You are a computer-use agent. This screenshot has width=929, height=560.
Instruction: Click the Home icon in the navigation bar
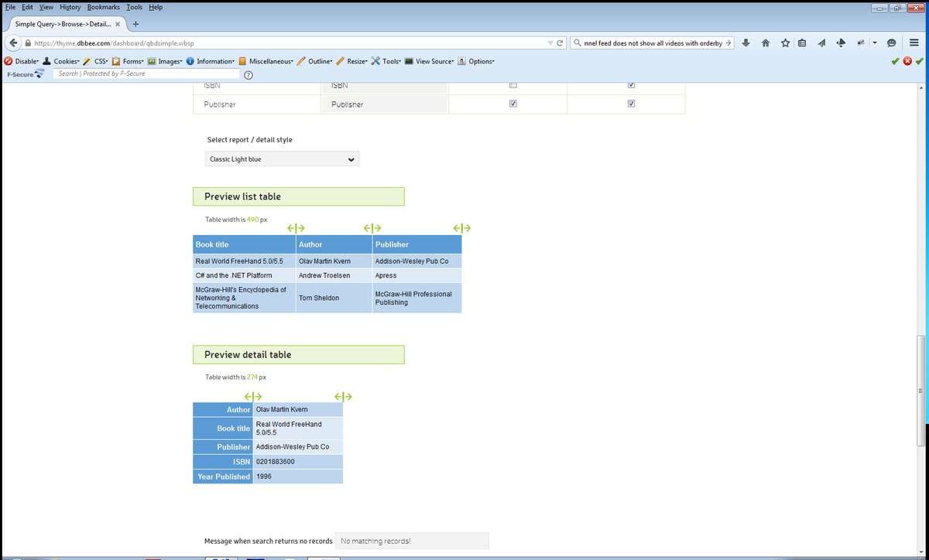[x=765, y=43]
